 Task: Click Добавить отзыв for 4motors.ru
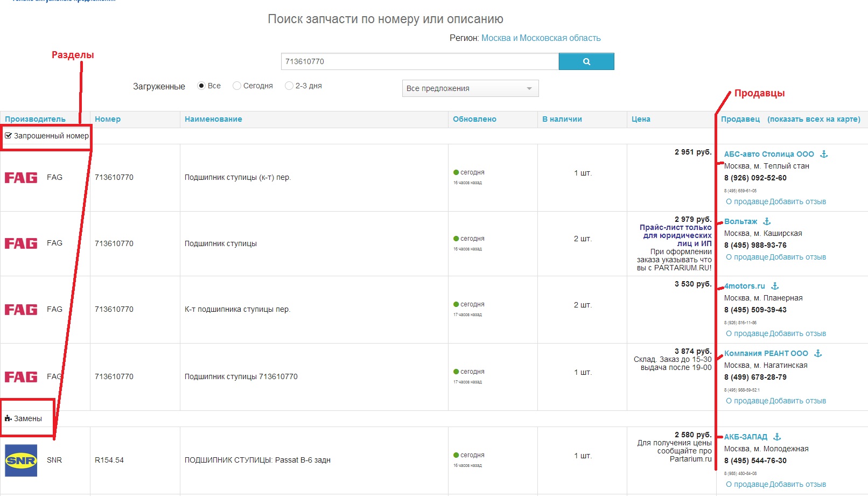click(x=797, y=333)
